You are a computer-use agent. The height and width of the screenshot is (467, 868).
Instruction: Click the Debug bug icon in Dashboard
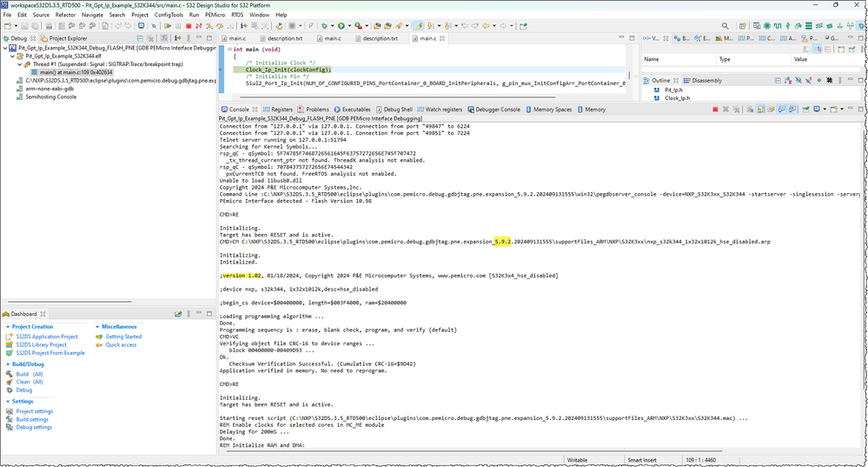[x=10, y=390]
